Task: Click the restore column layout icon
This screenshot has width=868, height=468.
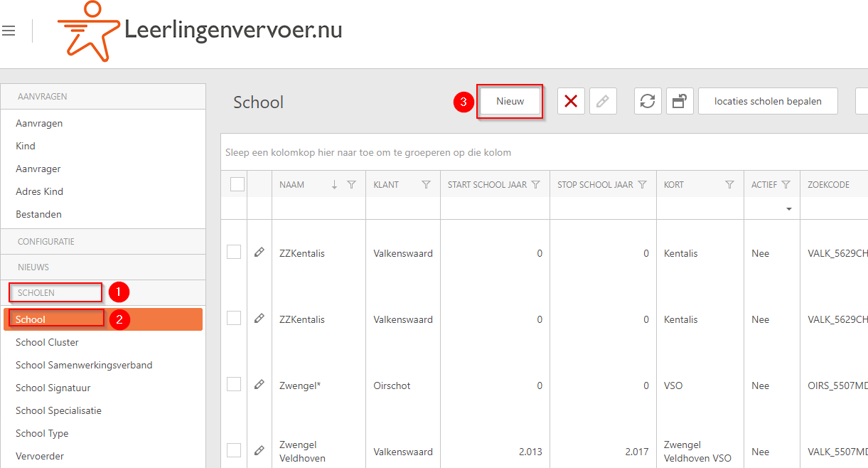Action: pos(680,101)
